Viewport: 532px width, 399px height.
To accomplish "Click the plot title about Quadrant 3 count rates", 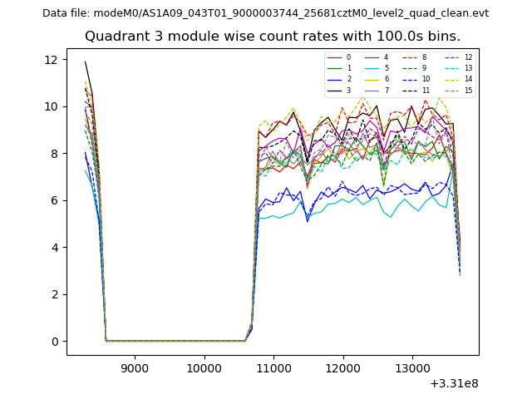I will [272, 37].
